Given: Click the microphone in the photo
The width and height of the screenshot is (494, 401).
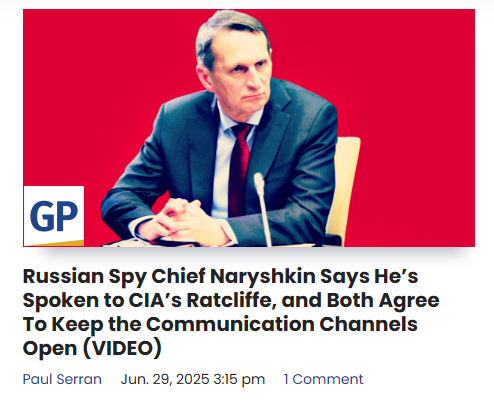Looking at the screenshot, I should point(262,209).
